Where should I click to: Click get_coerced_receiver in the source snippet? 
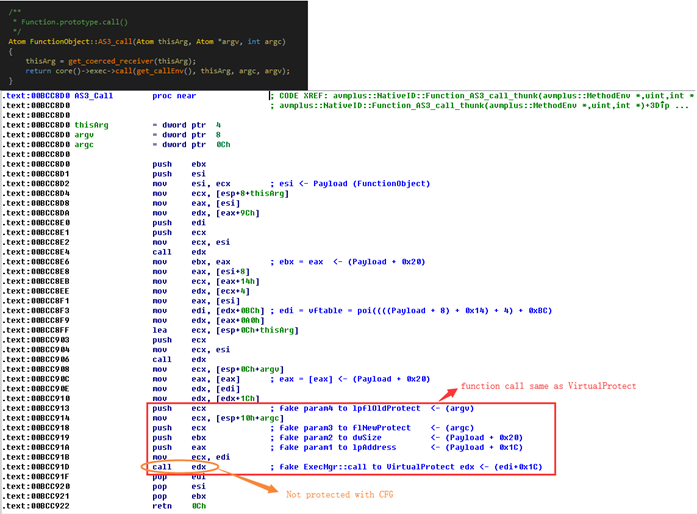click(111, 61)
